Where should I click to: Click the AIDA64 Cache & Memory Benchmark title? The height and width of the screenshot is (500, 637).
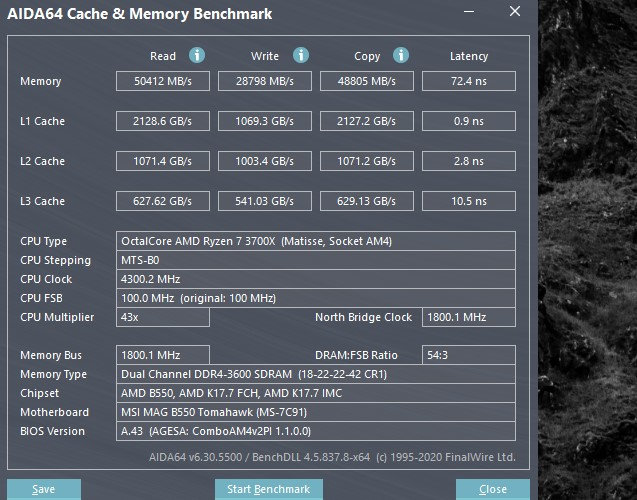coord(140,14)
